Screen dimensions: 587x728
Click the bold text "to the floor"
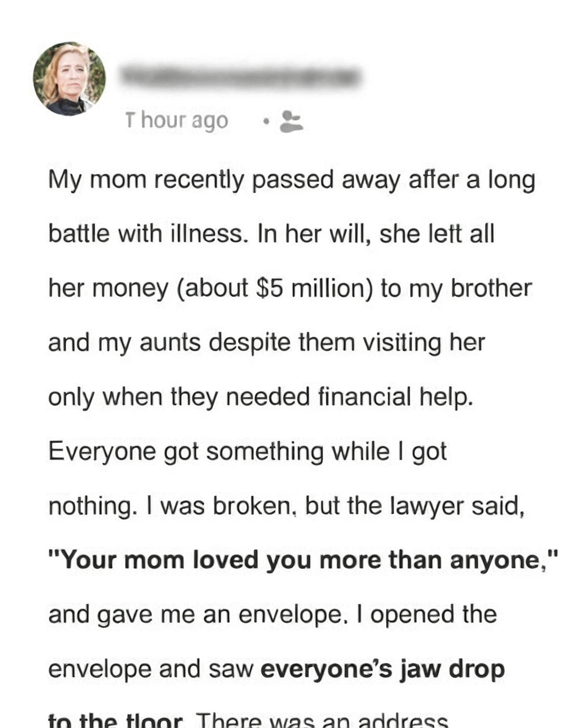[115, 721]
